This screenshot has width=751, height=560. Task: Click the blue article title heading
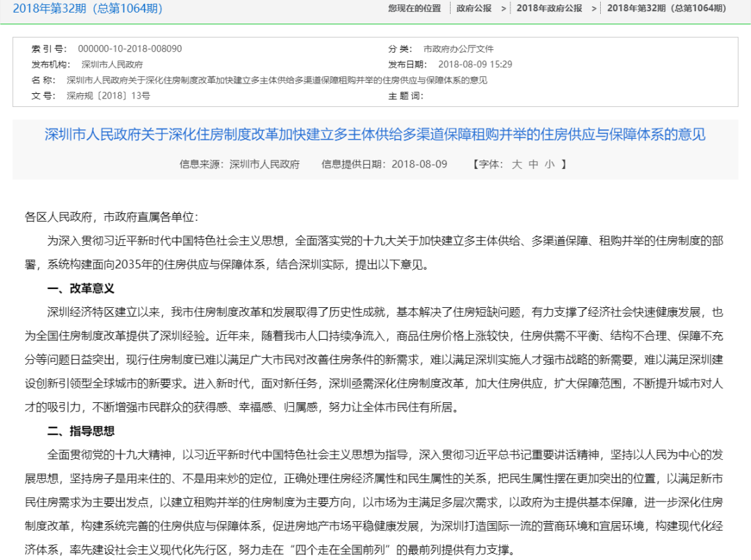click(375, 135)
